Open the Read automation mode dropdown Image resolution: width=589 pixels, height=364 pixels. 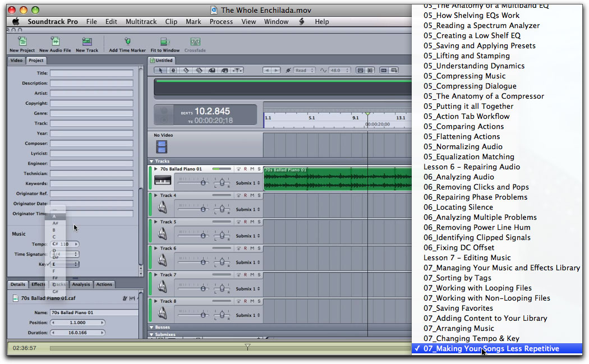coord(303,71)
